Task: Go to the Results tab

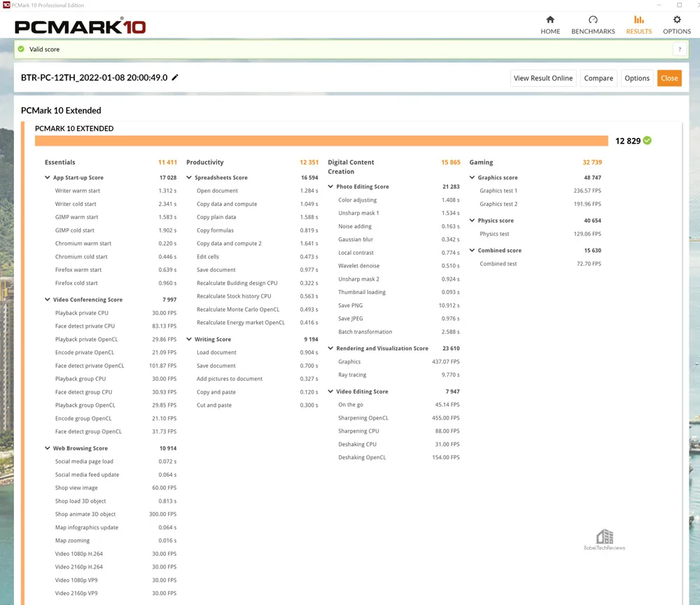Action: pyautogui.click(x=639, y=25)
